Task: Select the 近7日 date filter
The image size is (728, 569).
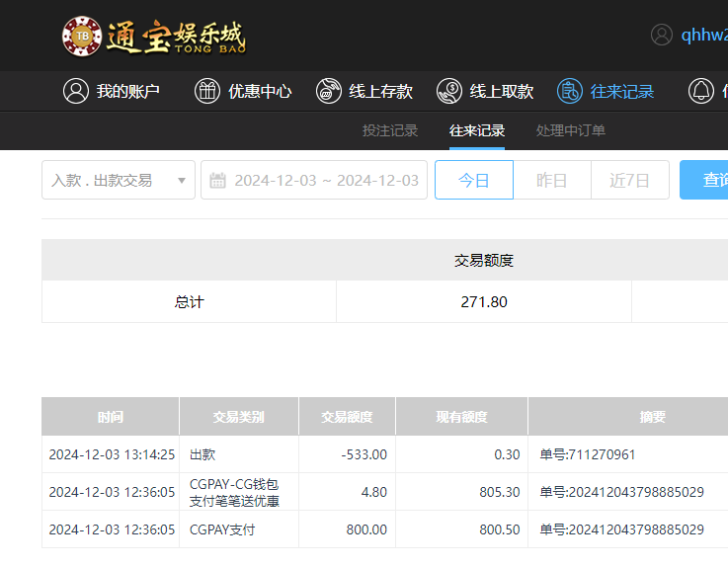Action: pyautogui.click(x=629, y=181)
